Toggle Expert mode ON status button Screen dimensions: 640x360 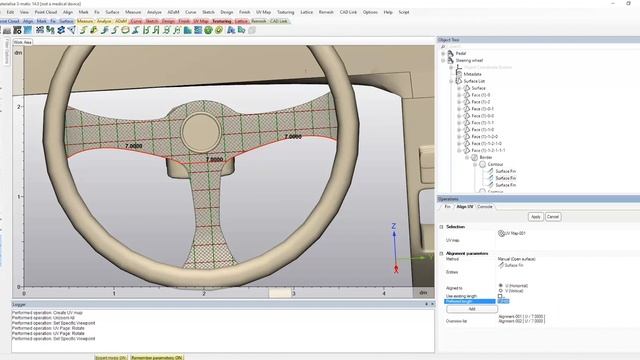pos(111,358)
